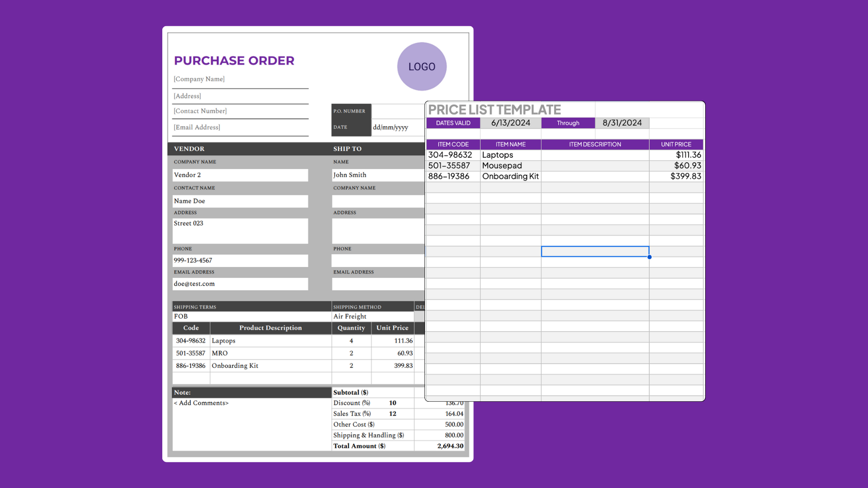The width and height of the screenshot is (868, 488).
Task: Click the Onboarding Kit price $399.83
Action: [x=685, y=176]
